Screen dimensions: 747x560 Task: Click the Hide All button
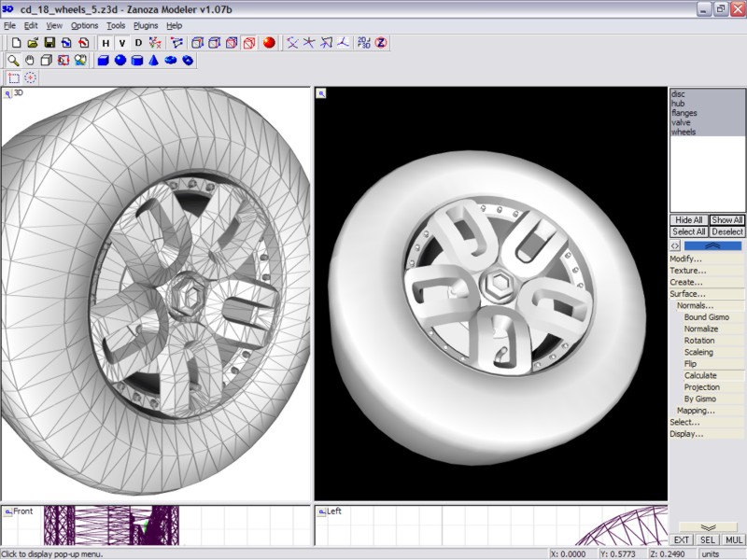pos(689,220)
